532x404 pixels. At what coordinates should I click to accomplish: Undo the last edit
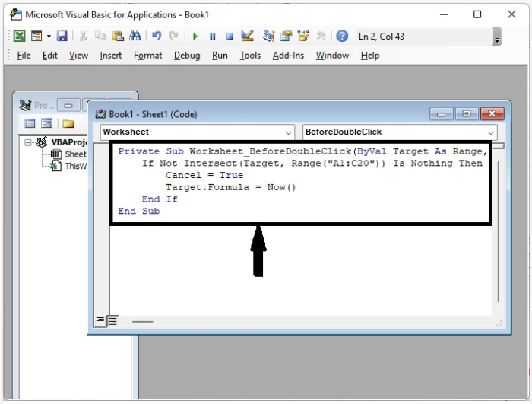pos(157,36)
